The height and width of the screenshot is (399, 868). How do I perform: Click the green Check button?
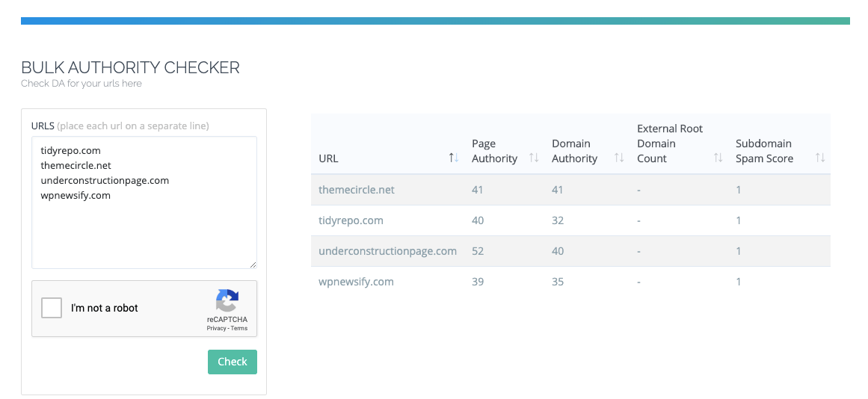pyautogui.click(x=233, y=362)
